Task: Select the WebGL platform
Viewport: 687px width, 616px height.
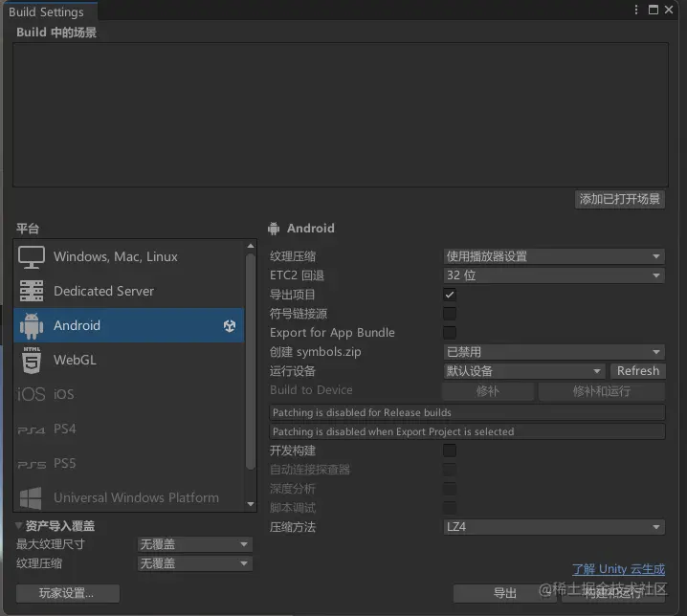Action: (129, 360)
